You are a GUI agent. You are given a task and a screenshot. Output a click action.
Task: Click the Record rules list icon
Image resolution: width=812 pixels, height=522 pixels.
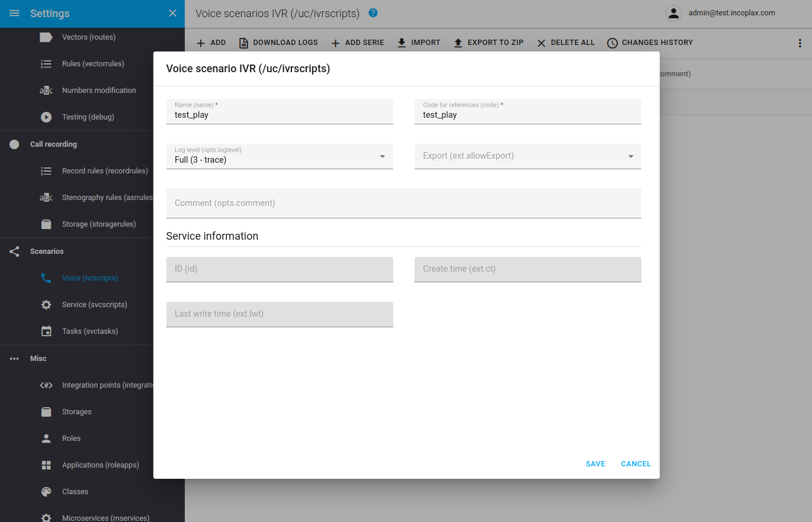(46, 171)
